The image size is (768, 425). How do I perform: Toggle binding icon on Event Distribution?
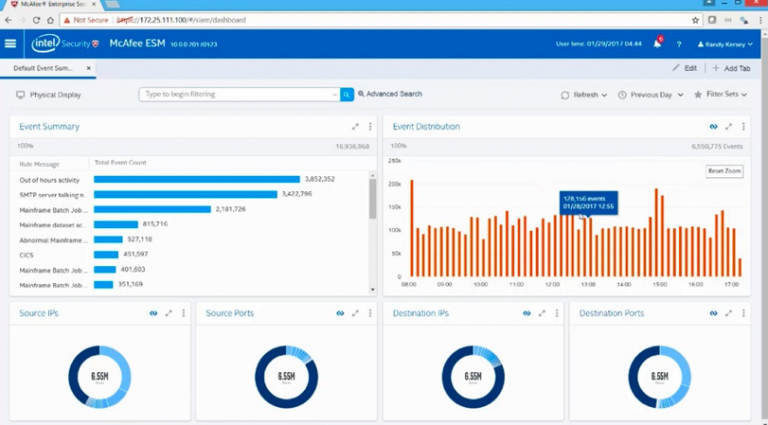tap(713, 127)
